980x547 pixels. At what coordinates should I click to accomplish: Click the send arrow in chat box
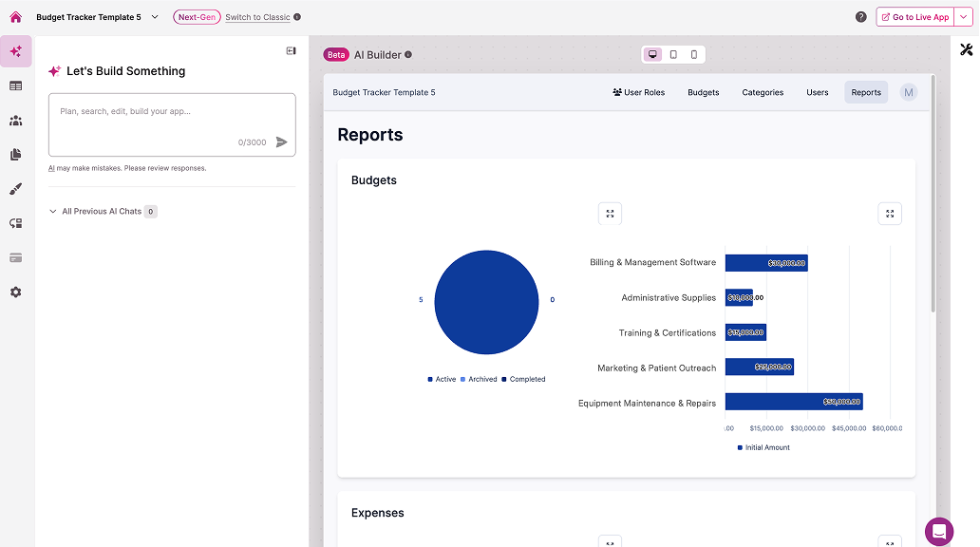coord(281,142)
